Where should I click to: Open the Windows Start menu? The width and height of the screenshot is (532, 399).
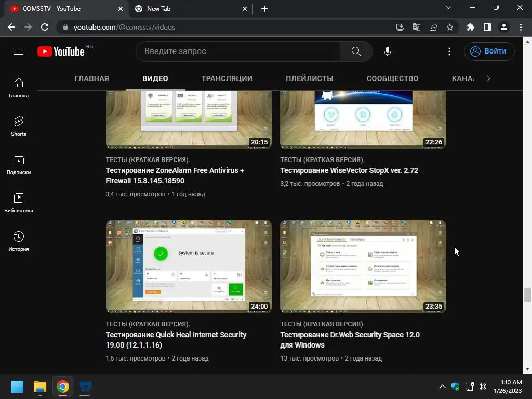[x=17, y=387]
